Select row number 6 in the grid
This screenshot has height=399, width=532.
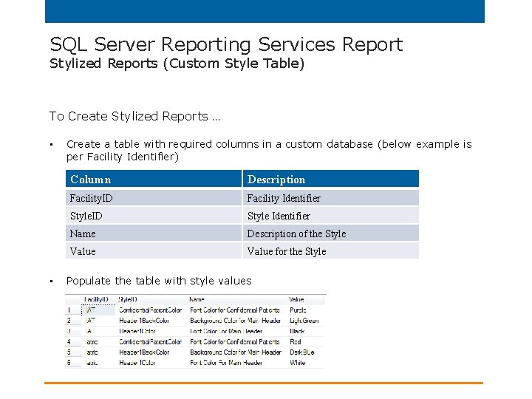click(x=69, y=363)
